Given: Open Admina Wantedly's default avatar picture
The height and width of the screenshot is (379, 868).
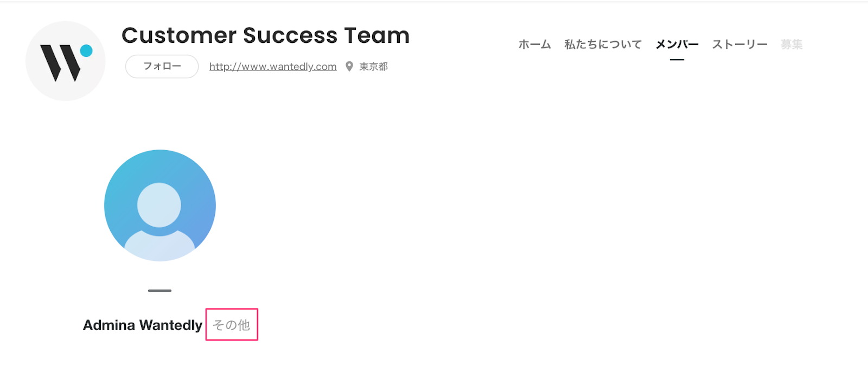Looking at the screenshot, I should point(160,205).
